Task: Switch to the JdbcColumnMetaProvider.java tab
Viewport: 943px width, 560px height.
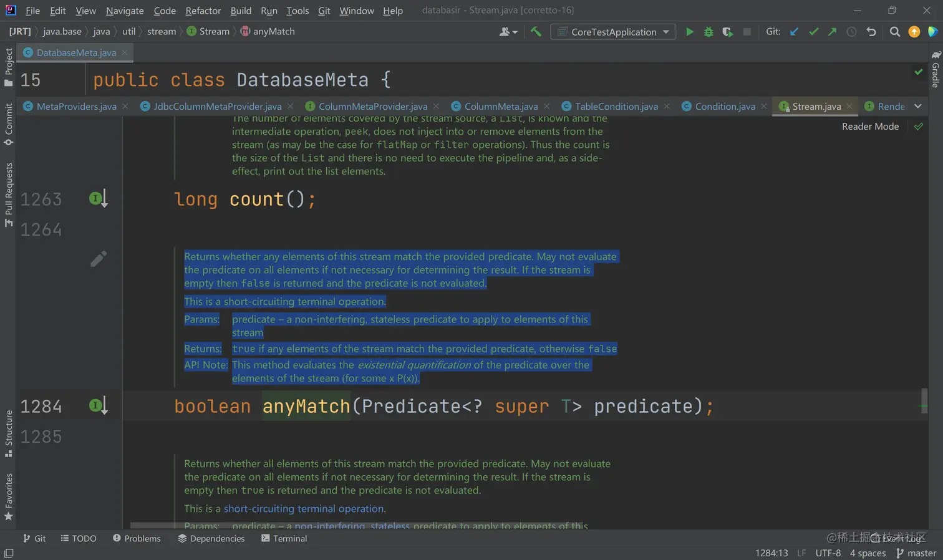Action: coord(217,107)
